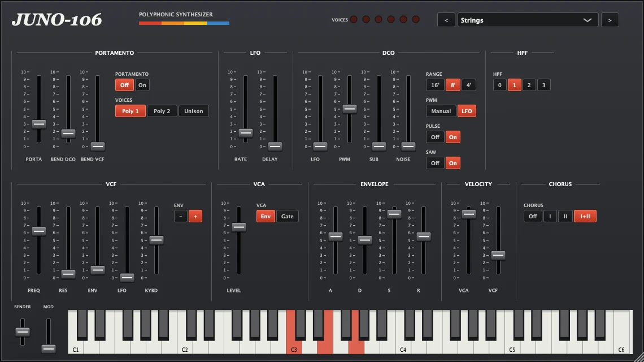Switch PWM mode to LFO
Viewport: 644px width, 362px height.
point(467,111)
